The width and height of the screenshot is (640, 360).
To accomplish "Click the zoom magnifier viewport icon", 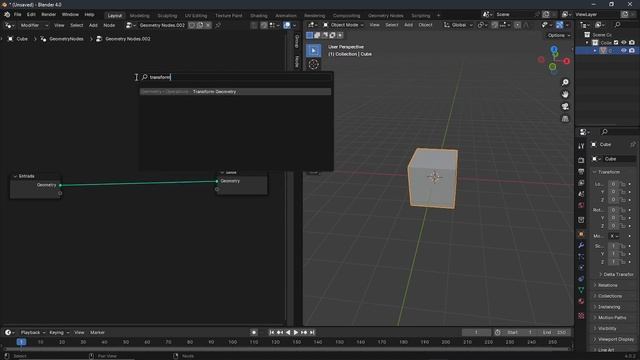I will tap(565, 82).
